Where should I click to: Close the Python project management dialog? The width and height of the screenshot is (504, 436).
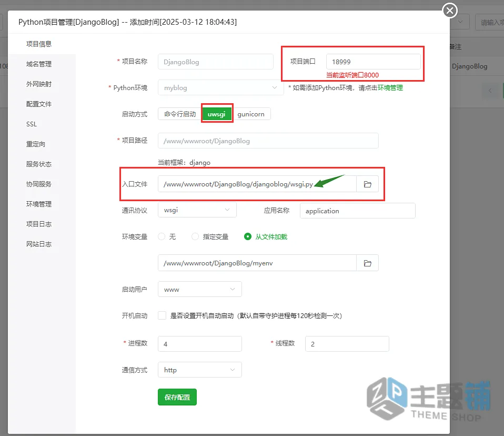click(x=450, y=11)
